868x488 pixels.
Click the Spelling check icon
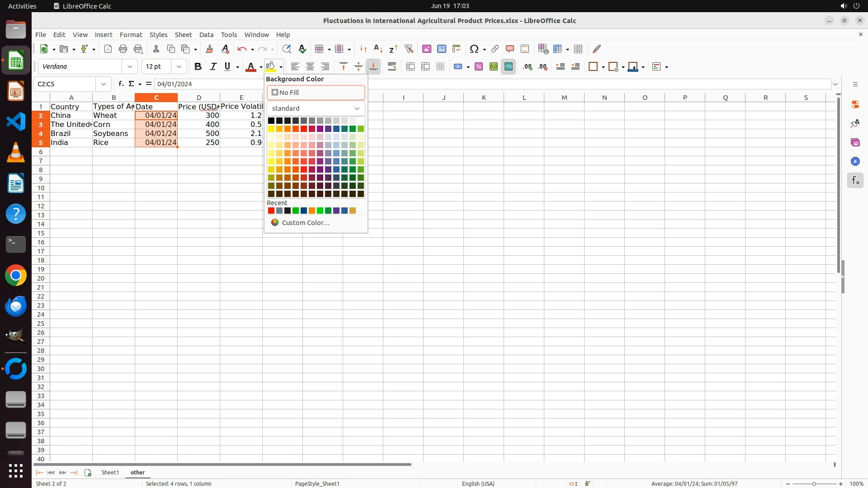(302, 49)
